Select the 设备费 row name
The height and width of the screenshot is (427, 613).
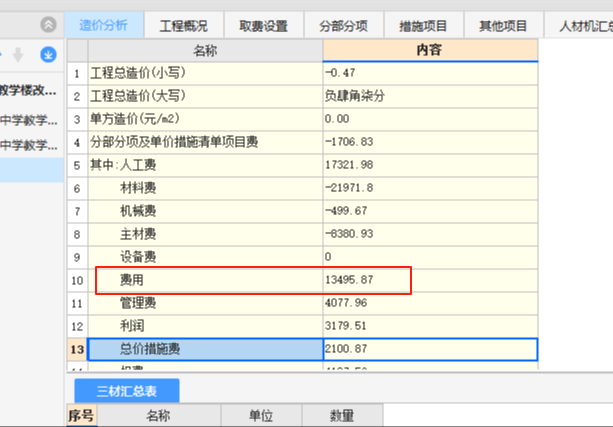pyautogui.click(x=205, y=257)
